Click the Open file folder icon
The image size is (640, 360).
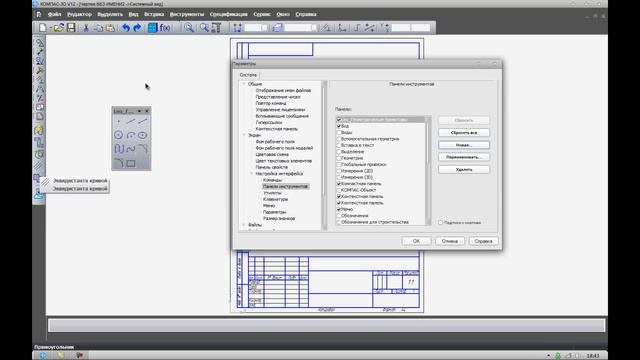click(59, 28)
